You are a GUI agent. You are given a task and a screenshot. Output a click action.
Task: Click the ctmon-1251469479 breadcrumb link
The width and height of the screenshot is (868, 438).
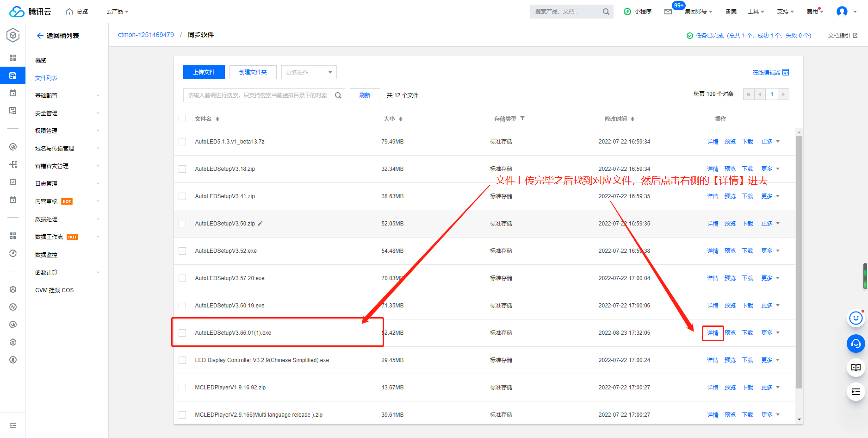pos(146,35)
